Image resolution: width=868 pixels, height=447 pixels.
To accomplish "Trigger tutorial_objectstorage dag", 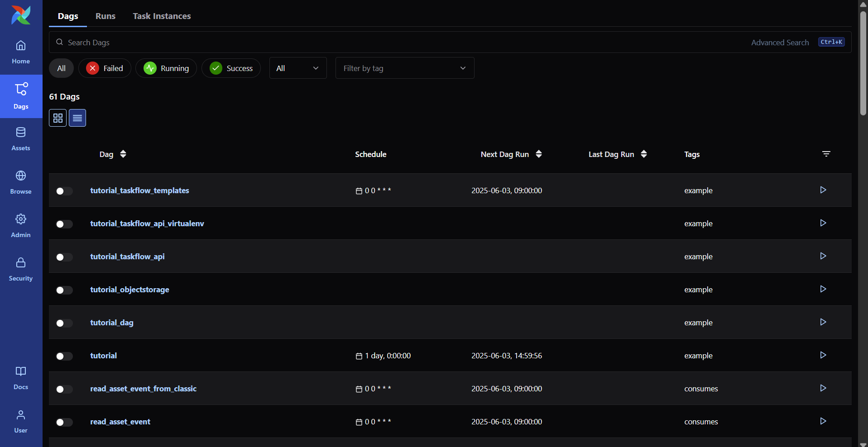I will (823, 289).
